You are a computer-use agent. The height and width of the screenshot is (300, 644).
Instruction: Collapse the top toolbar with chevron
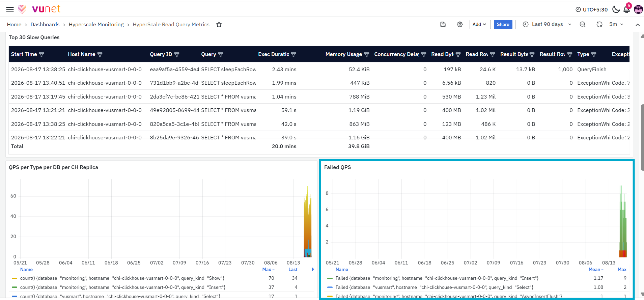[638, 25]
